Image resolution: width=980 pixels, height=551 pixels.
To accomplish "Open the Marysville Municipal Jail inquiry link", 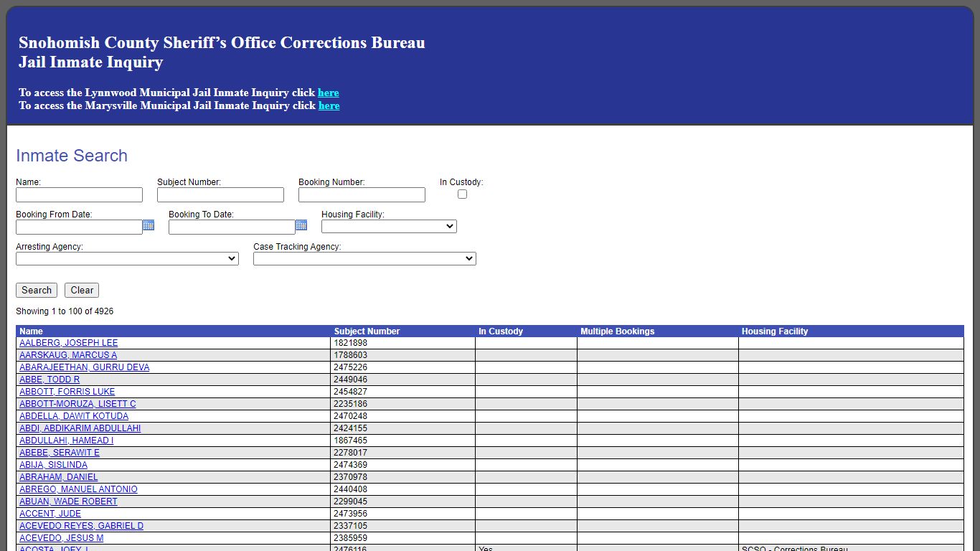I will tap(329, 105).
